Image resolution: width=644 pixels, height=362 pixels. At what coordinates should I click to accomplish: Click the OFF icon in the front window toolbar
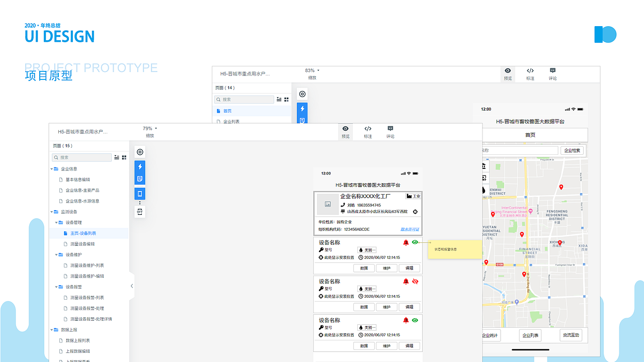[x=140, y=212]
